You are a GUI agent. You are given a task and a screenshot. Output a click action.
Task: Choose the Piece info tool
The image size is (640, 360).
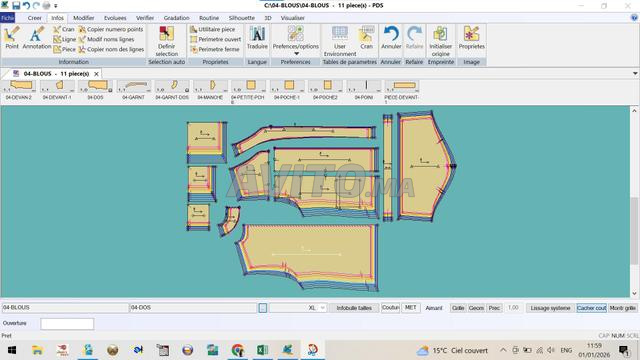64,49
